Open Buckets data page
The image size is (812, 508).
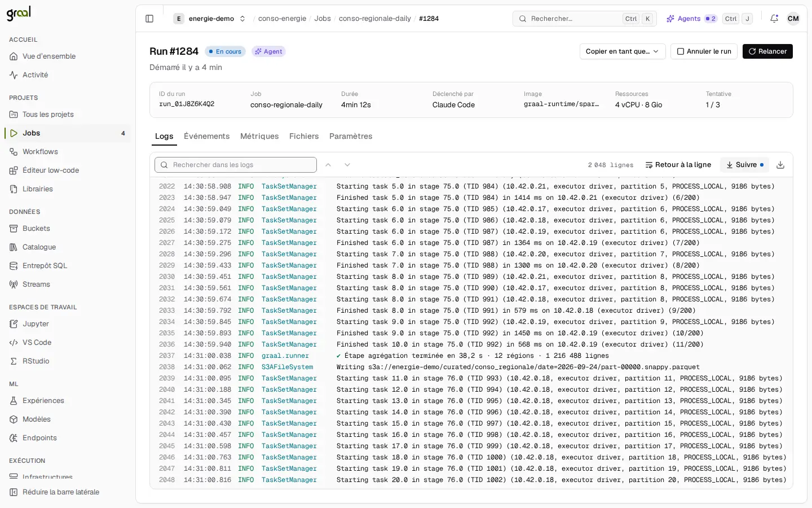pyautogui.click(x=68, y=229)
